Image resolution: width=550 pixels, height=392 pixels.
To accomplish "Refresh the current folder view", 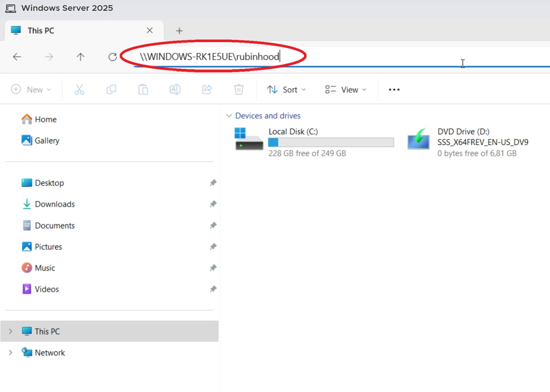I will click(113, 57).
